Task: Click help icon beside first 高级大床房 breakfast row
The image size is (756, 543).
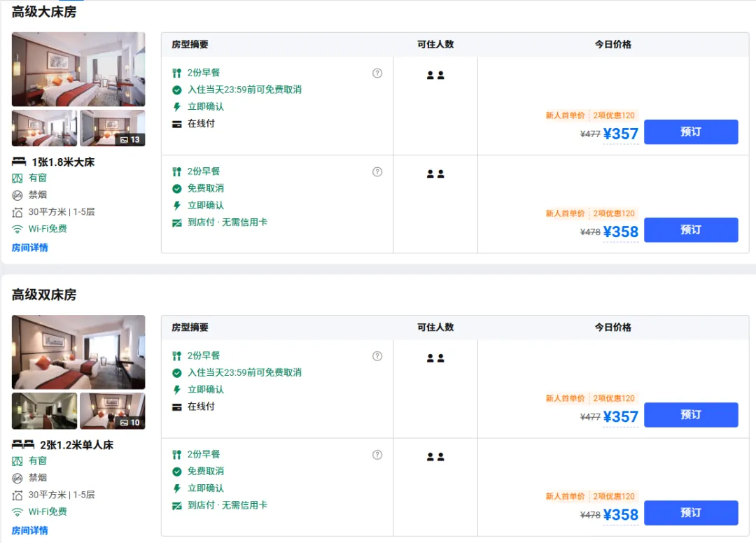Action: coord(377,73)
